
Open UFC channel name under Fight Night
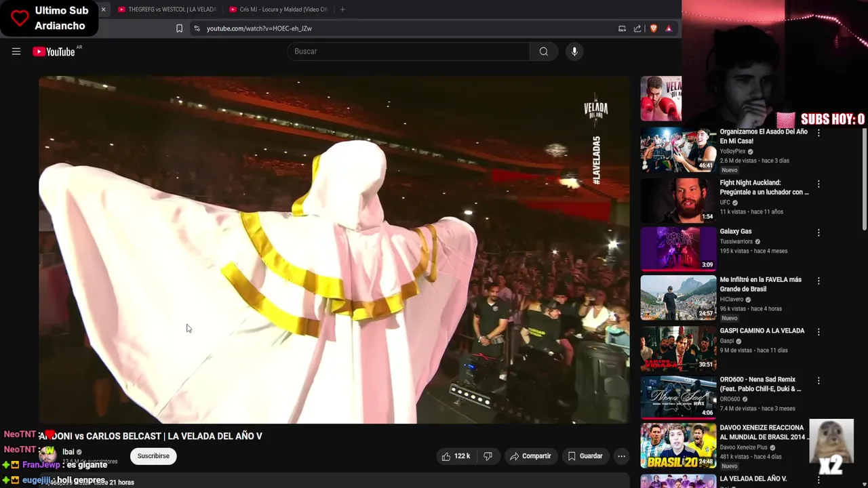tap(725, 202)
